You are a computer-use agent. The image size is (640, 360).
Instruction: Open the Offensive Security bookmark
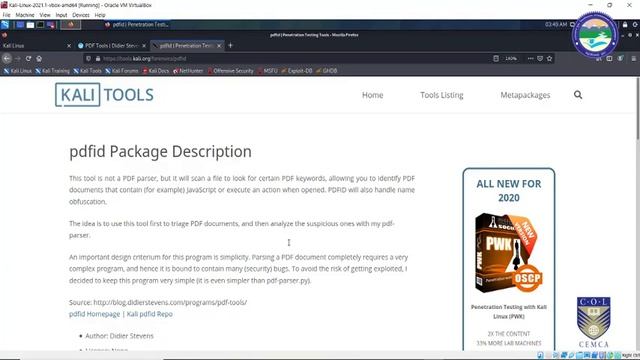[230, 71]
